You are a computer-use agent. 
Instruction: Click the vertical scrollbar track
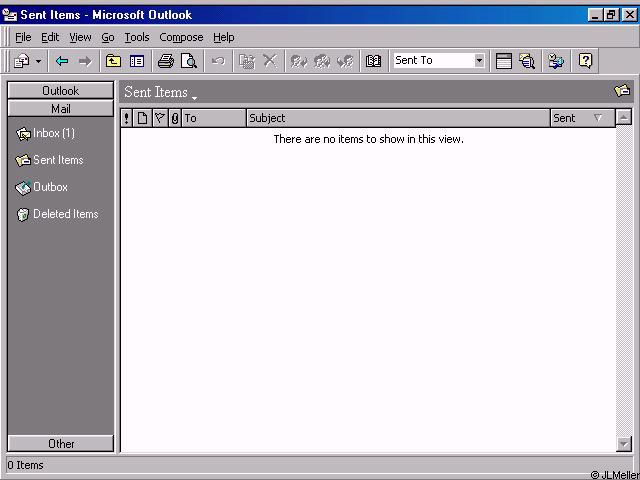[624, 281]
